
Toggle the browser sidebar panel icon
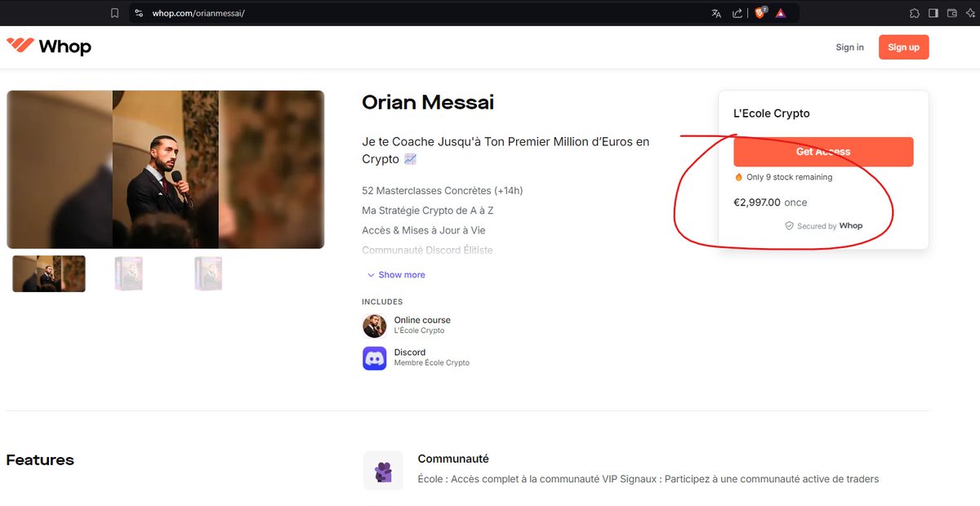[x=933, y=13]
